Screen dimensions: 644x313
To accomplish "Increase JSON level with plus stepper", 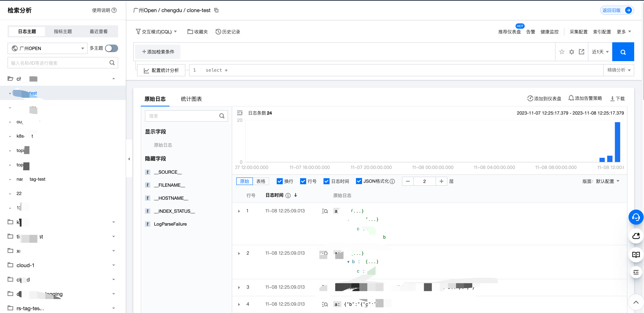I will [x=441, y=181].
